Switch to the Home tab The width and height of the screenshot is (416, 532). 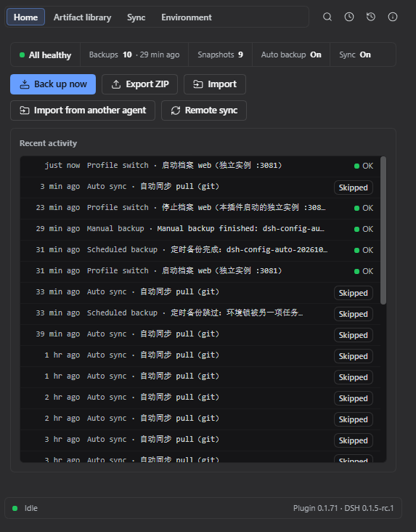point(25,17)
